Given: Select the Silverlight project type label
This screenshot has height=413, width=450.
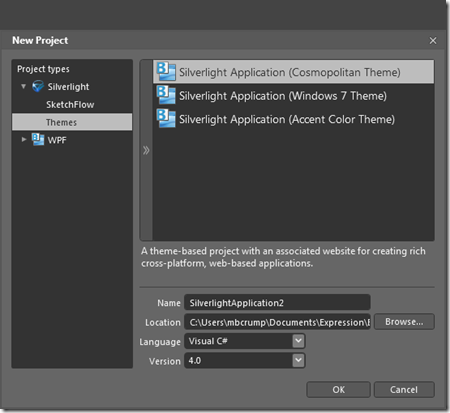Looking at the screenshot, I should (68, 87).
